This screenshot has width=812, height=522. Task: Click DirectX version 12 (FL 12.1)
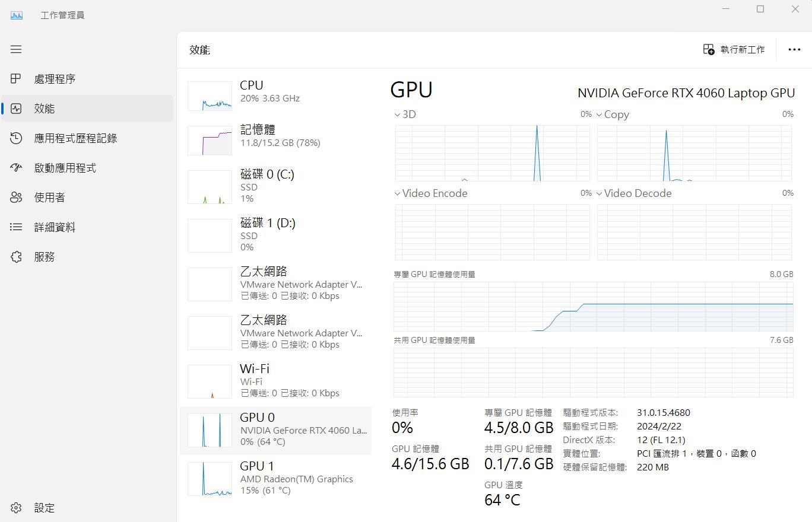point(661,440)
